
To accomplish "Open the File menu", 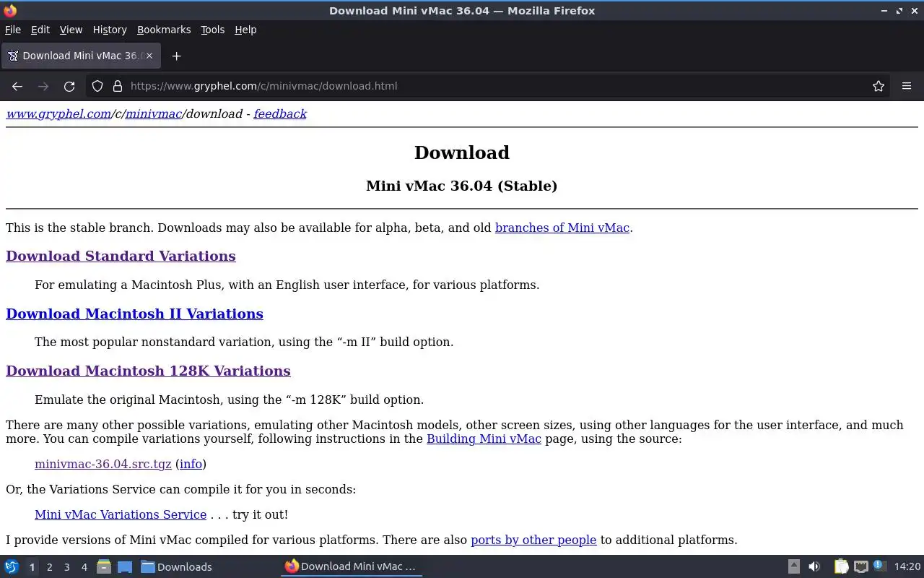I will 13,30.
